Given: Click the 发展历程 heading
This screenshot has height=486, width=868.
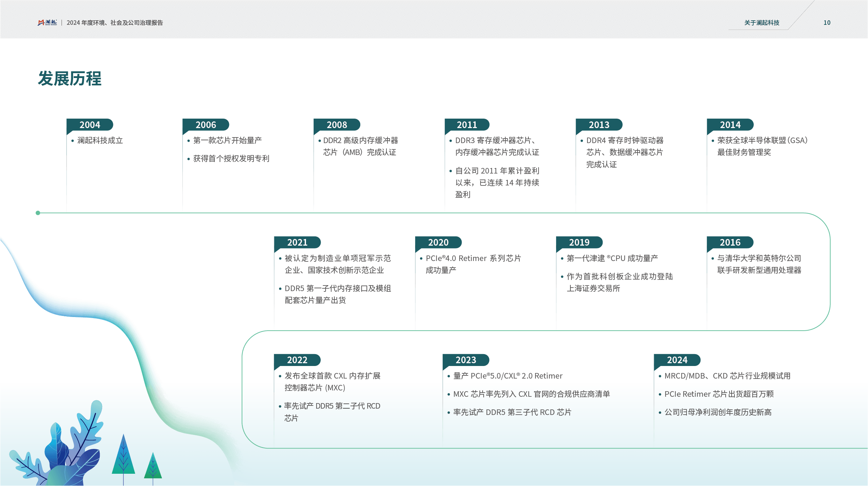Looking at the screenshot, I should pos(70,78).
